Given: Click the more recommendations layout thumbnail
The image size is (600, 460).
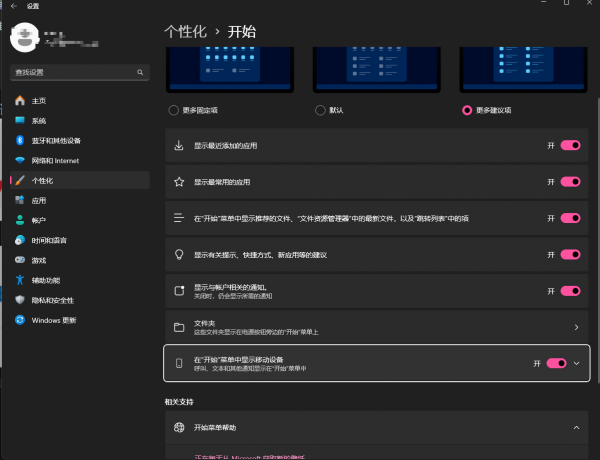Looking at the screenshot, I should pos(523,70).
